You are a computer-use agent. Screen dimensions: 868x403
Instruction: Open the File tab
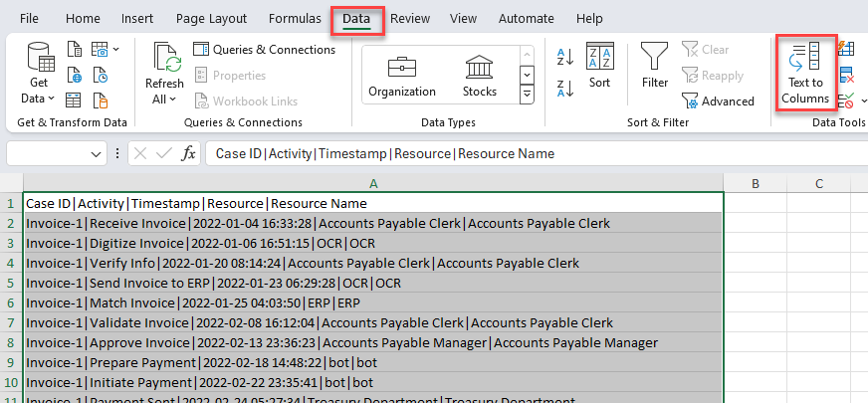[29, 18]
